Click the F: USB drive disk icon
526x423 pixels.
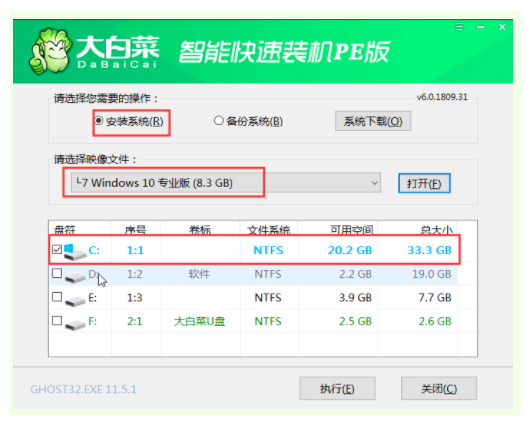click(75, 324)
